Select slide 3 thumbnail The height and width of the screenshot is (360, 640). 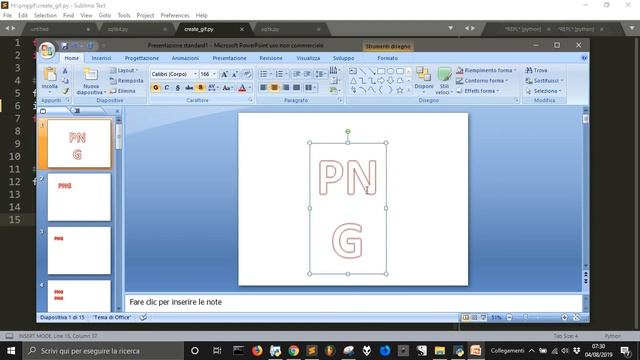[79, 250]
